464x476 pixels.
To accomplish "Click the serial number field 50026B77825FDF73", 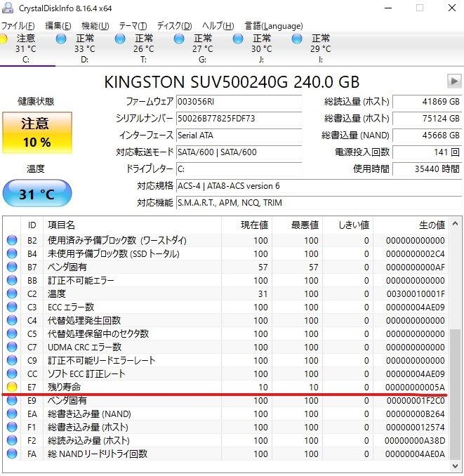I will 239,119.
